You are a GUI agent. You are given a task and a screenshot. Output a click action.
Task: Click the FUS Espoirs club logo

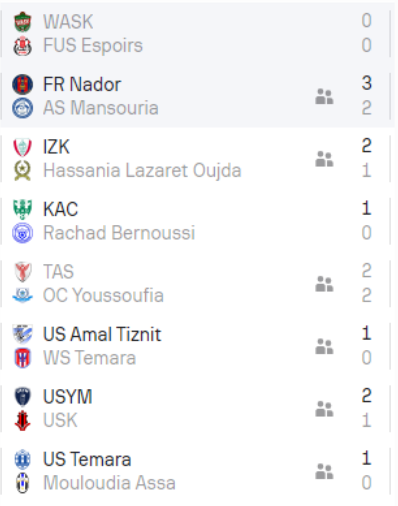(22, 46)
